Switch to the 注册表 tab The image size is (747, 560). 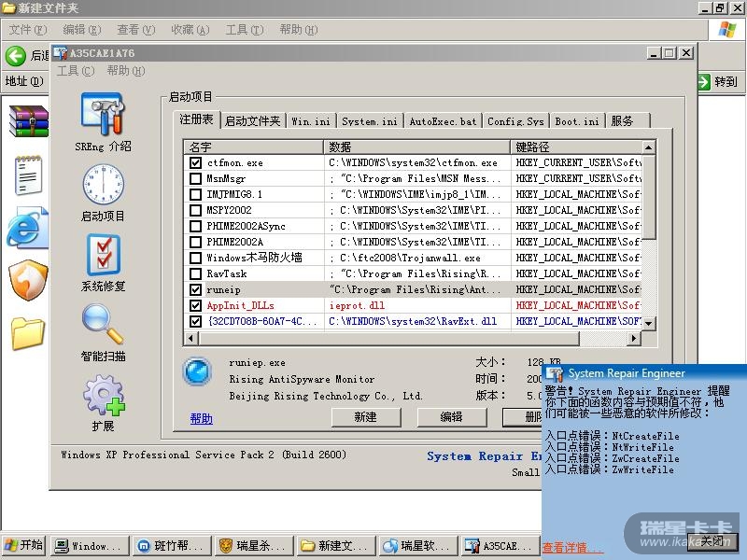(x=196, y=119)
